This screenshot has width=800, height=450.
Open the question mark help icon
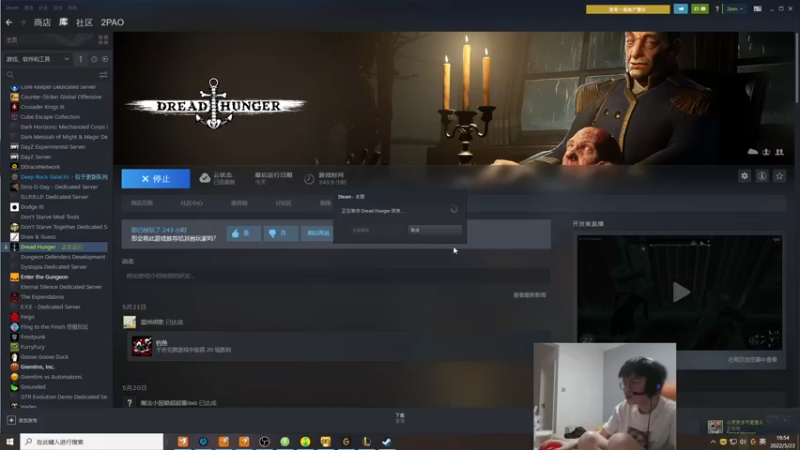(717, 9)
